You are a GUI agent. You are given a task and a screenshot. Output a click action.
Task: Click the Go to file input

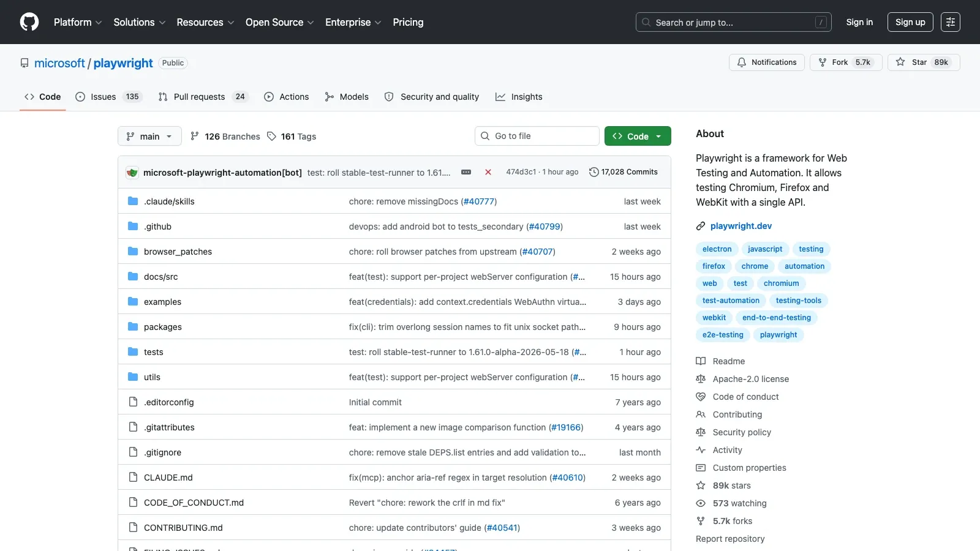(x=537, y=136)
